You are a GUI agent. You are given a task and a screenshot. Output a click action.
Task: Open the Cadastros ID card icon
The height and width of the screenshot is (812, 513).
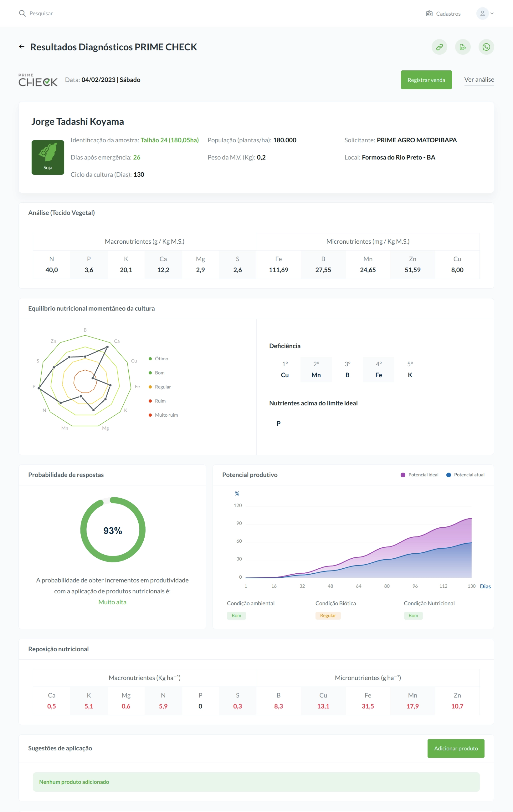[429, 13]
